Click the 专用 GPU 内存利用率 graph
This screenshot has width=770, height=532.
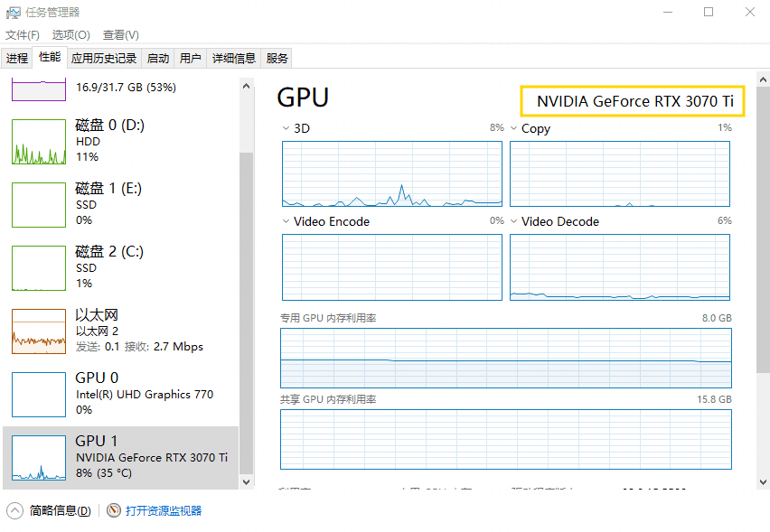click(506, 359)
